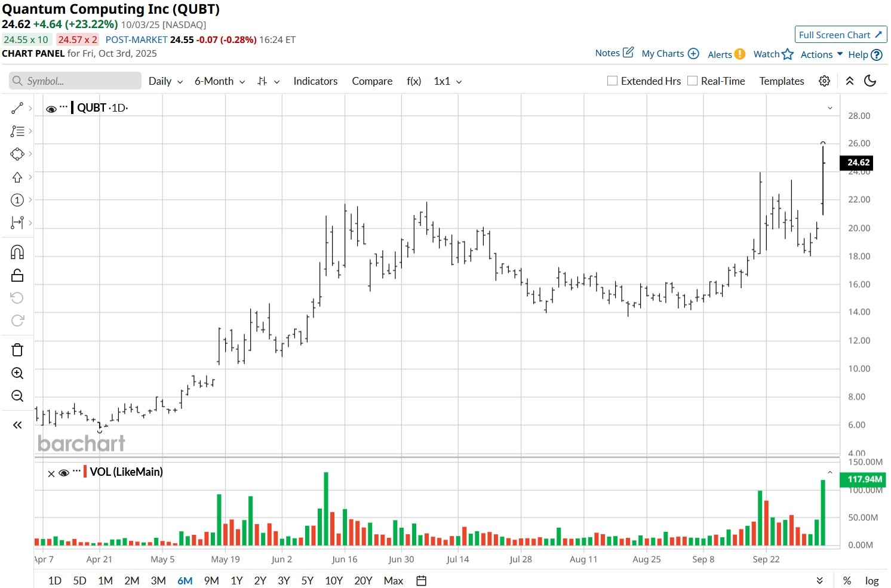The image size is (891, 588).
Task: Open the Daily frequency dropdown
Action: (165, 81)
